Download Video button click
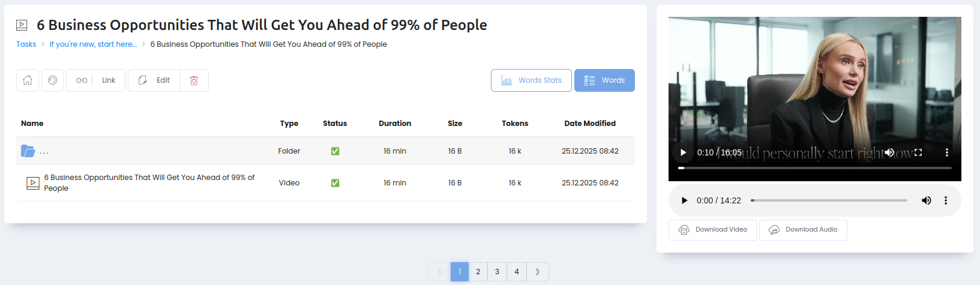 click(x=713, y=230)
